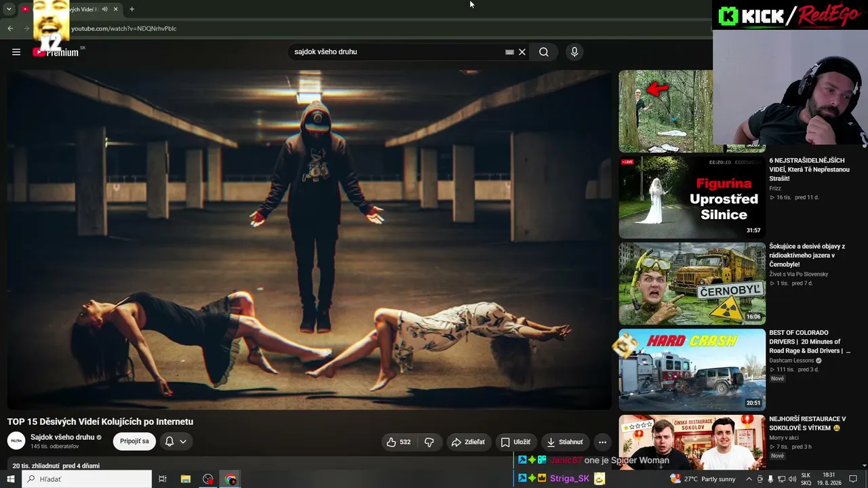Open the taskbar clock showing 18:31

(829, 479)
